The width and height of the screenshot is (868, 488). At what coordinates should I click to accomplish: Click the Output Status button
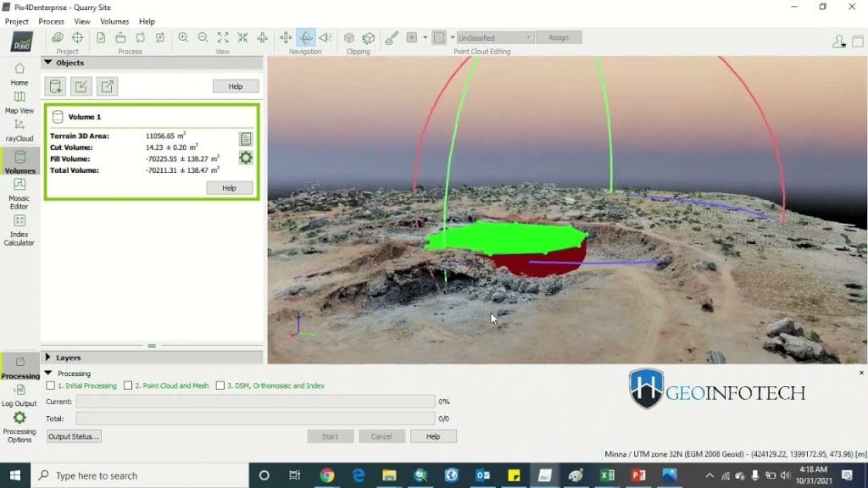pos(74,435)
